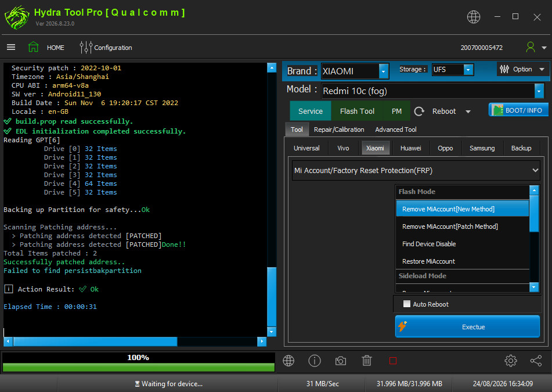Open settings gear icon
The image size is (552, 392).
pyautogui.click(x=510, y=361)
